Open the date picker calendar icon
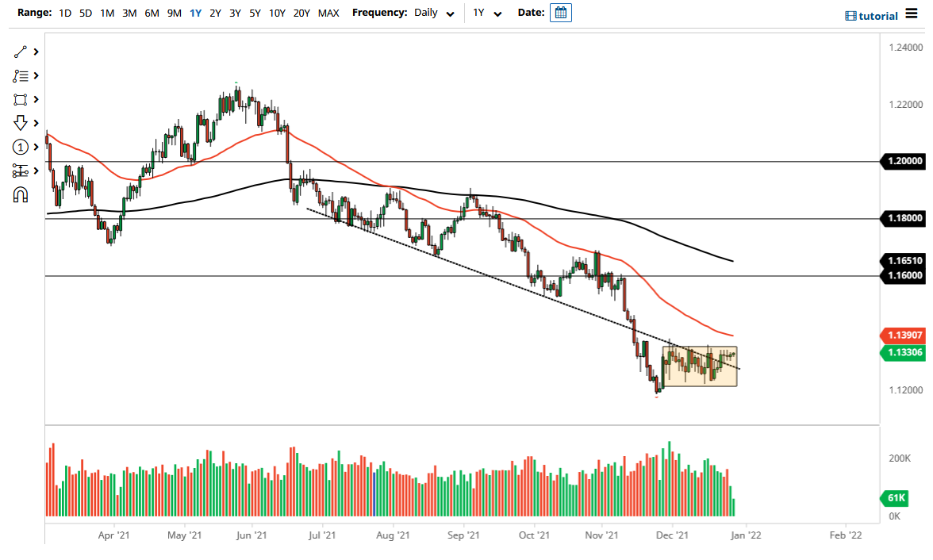This screenshot has width=933, height=560. click(x=561, y=13)
